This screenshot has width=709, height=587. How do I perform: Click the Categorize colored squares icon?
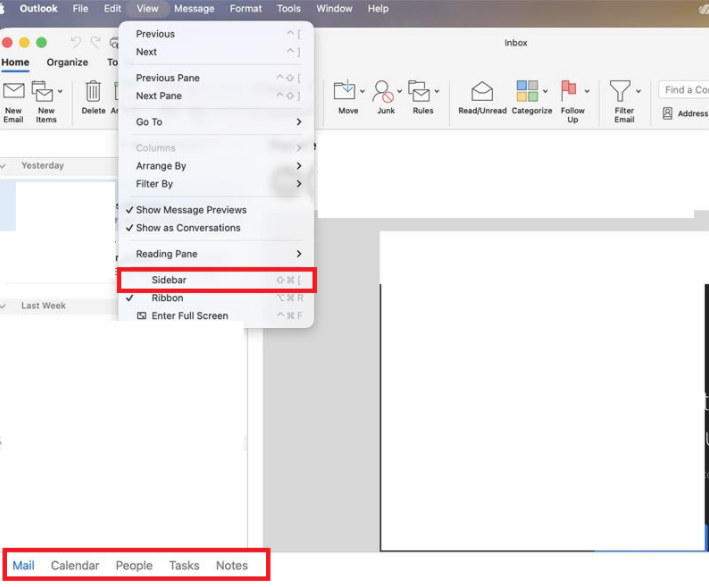[527, 90]
